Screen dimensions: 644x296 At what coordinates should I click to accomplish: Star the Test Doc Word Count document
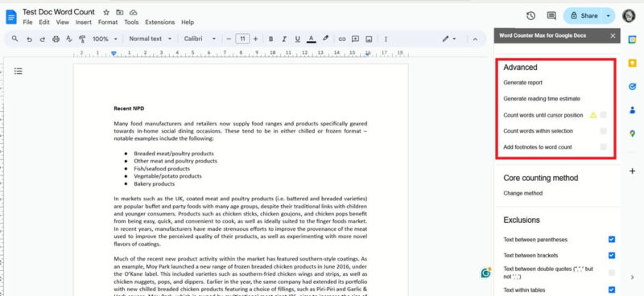click(106, 12)
